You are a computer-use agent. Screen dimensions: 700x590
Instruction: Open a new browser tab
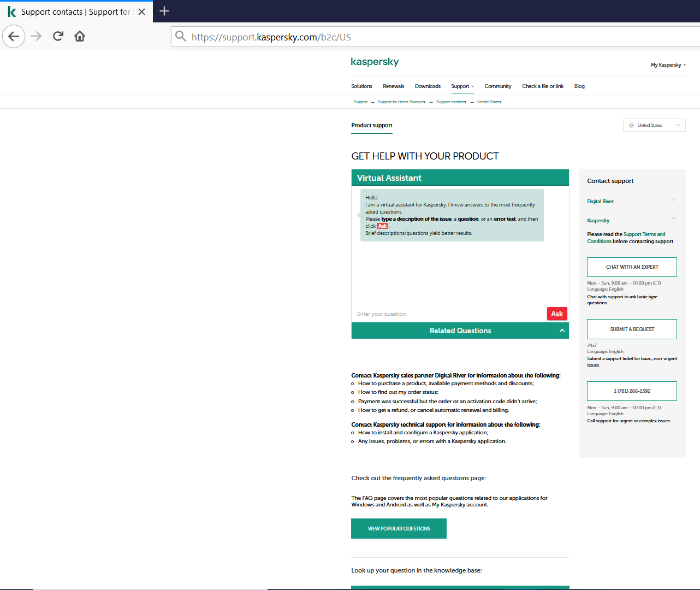coord(164,11)
